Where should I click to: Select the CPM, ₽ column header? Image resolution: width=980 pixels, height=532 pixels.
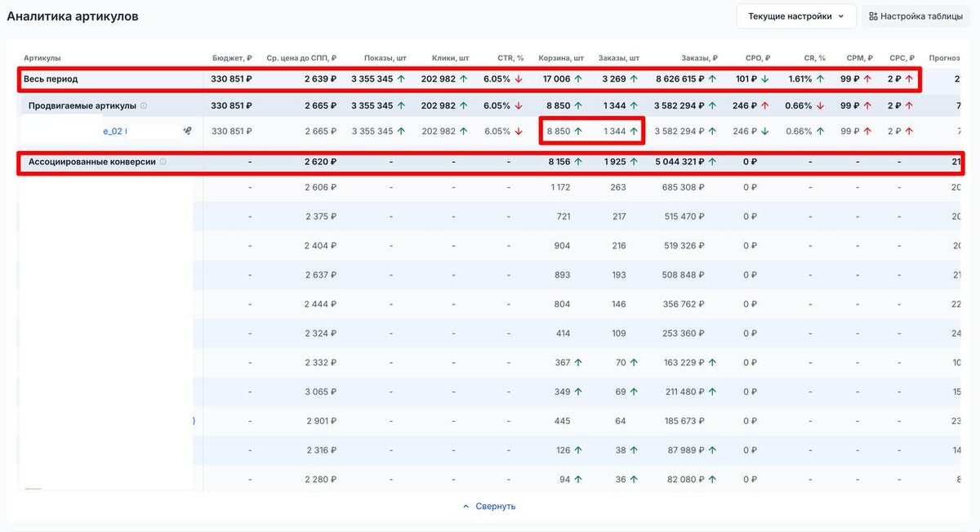coord(859,58)
